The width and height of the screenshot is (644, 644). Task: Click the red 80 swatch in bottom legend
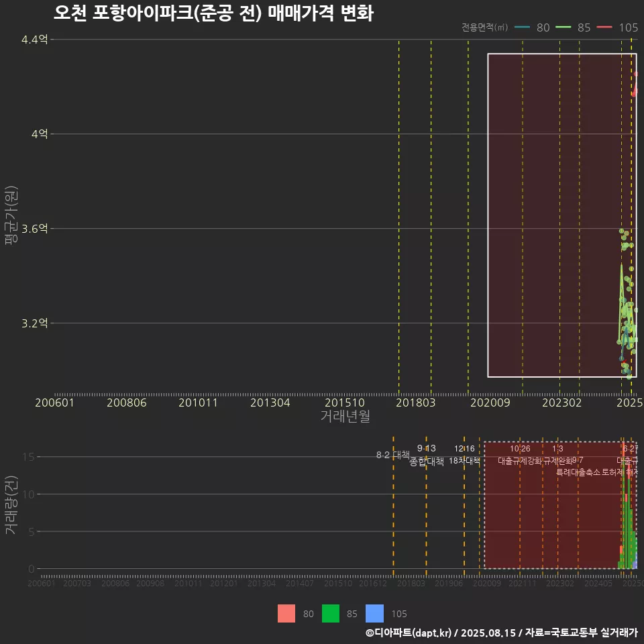point(286,613)
